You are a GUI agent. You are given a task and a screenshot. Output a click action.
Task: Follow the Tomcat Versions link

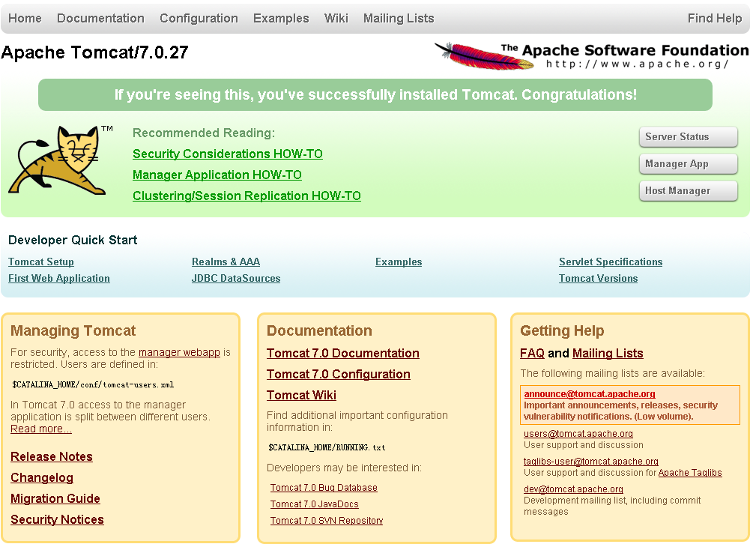pos(599,278)
